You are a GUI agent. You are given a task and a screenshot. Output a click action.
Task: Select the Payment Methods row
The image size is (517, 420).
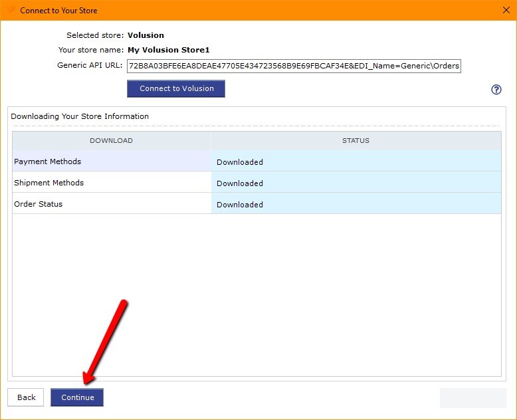tap(257, 161)
